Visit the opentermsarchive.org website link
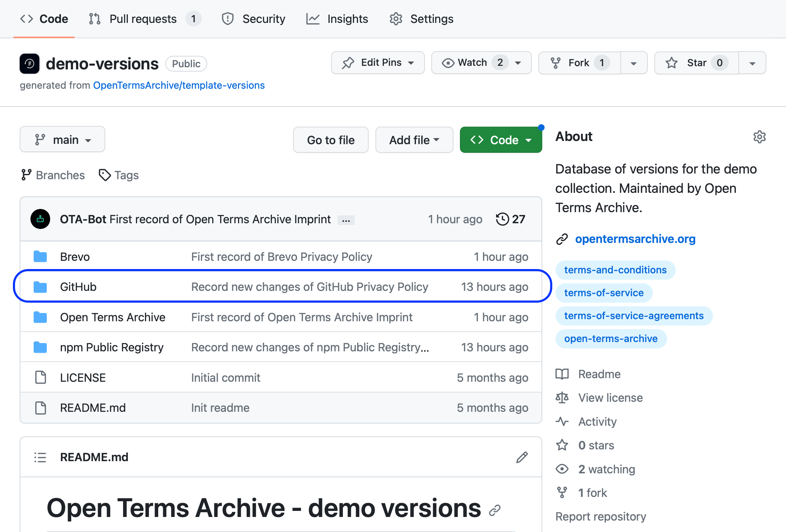 click(635, 239)
